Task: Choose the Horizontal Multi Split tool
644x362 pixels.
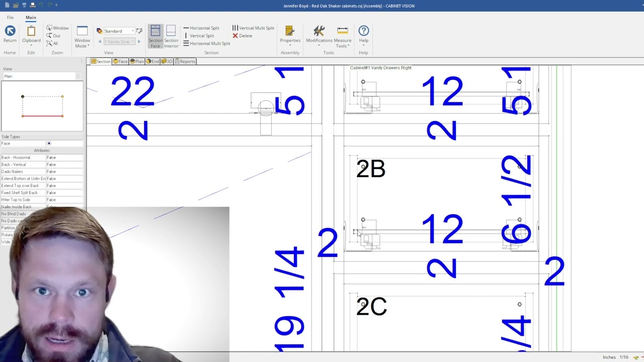Action: click(x=207, y=43)
